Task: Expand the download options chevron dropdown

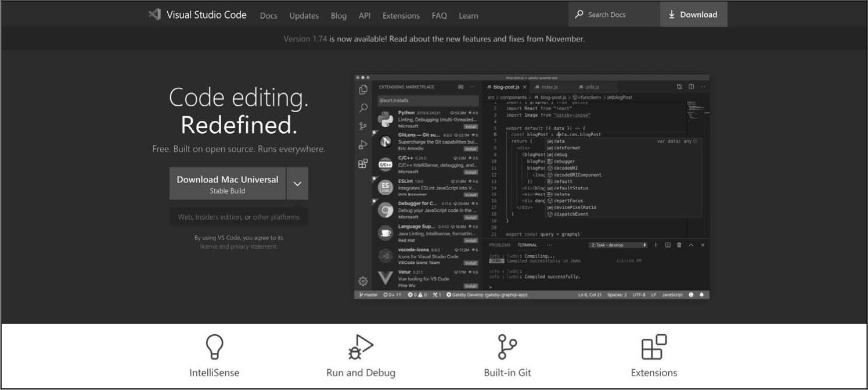Action: [x=297, y=184]
